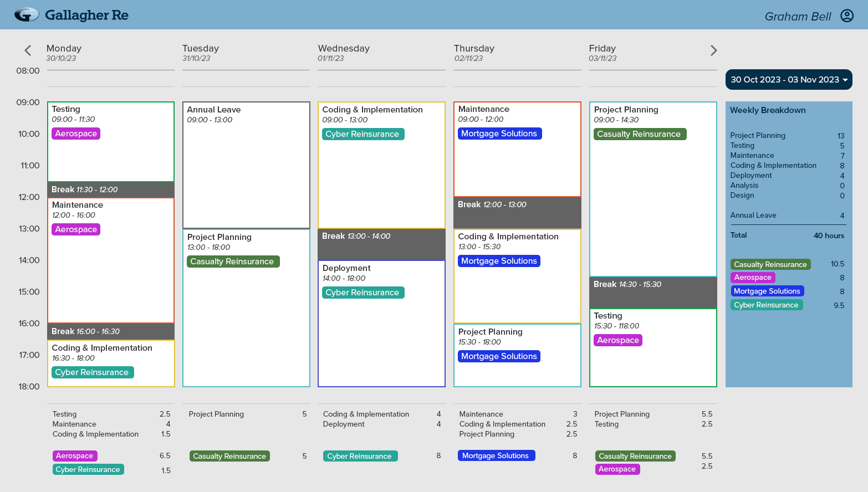
Task: Open Monday's Testing 09:00 - 11:30 entry
Action: [x=111, y=155]
